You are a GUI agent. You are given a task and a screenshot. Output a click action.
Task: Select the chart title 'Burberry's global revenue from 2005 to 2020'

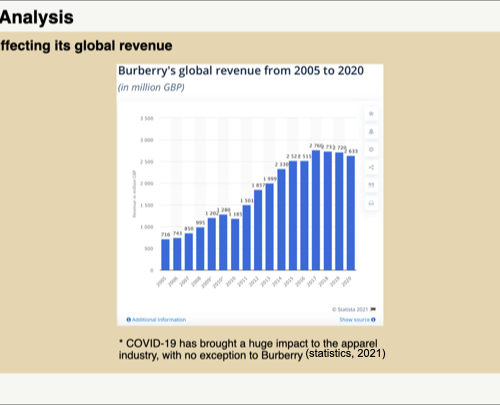pyautogui.click(x=241, y=71)
